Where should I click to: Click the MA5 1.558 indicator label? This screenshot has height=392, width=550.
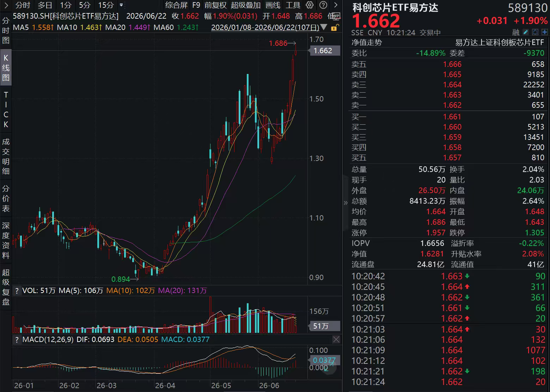pyautogui.click(x=33, y=27)
